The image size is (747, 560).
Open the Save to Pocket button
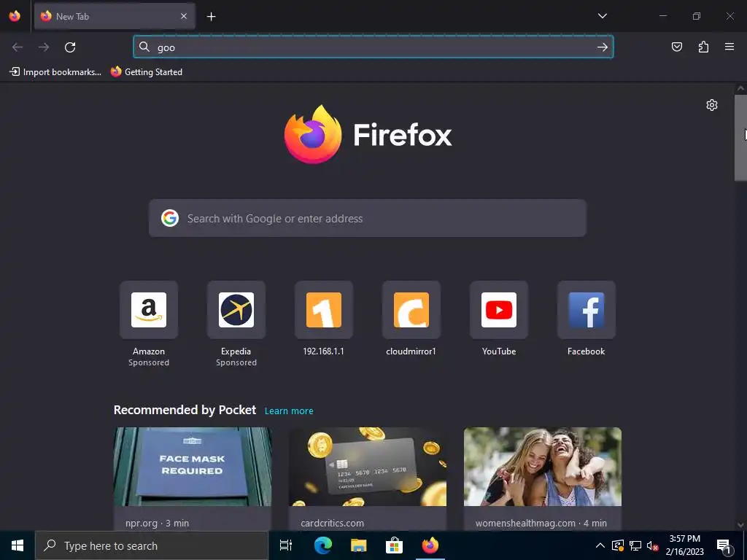point(676,47)
